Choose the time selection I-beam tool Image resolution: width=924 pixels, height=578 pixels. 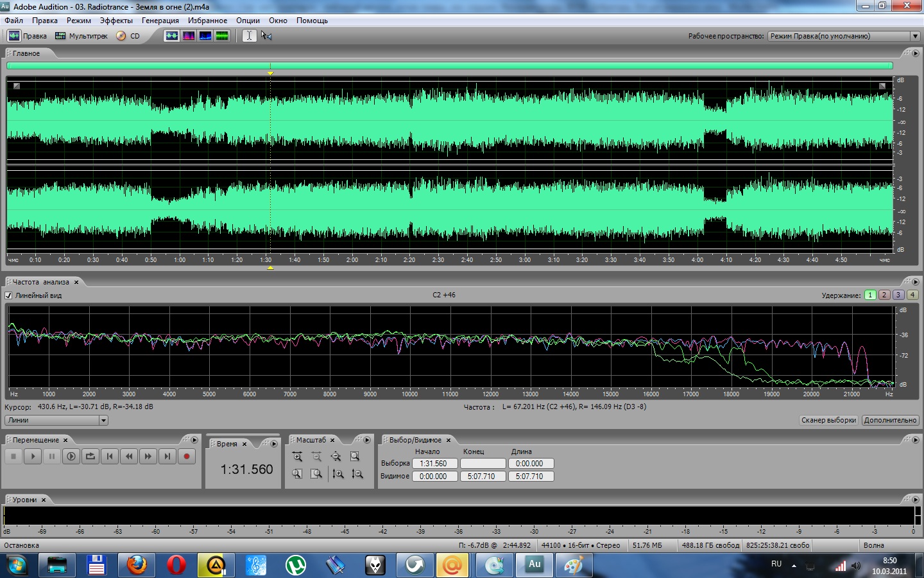(x=249, y=36)
